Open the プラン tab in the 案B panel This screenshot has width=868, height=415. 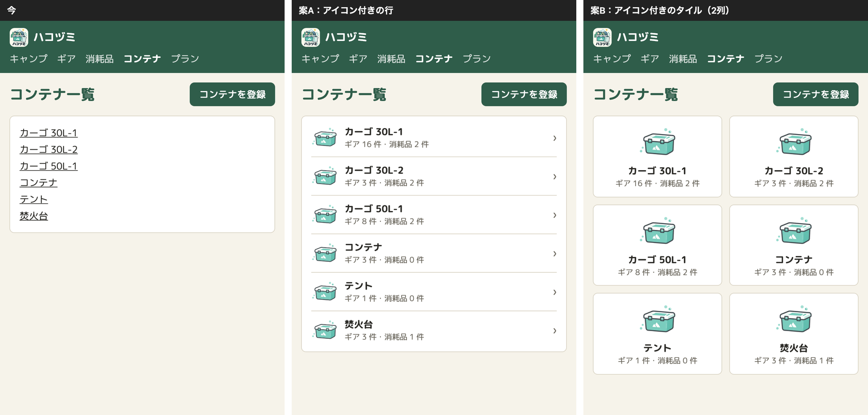pos(768,59)
